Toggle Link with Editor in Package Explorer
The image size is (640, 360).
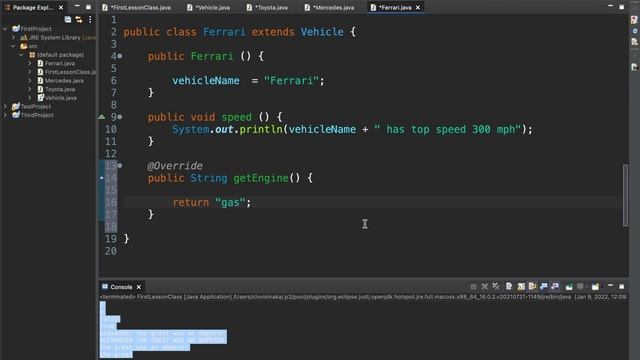tap(79, 20)
